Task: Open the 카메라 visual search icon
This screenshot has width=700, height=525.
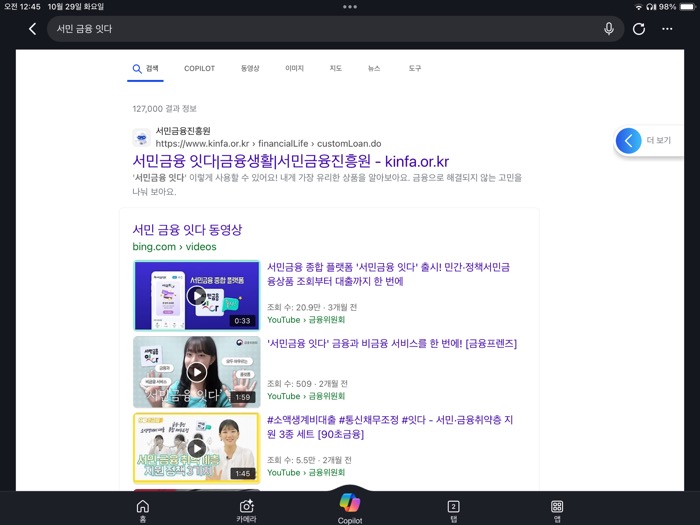Action: (246, 511)
